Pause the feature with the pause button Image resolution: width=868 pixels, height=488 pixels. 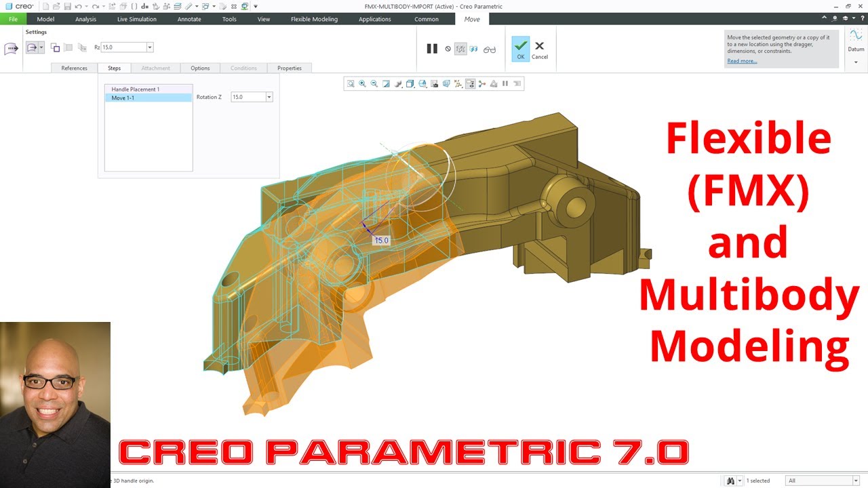(432, 48)
